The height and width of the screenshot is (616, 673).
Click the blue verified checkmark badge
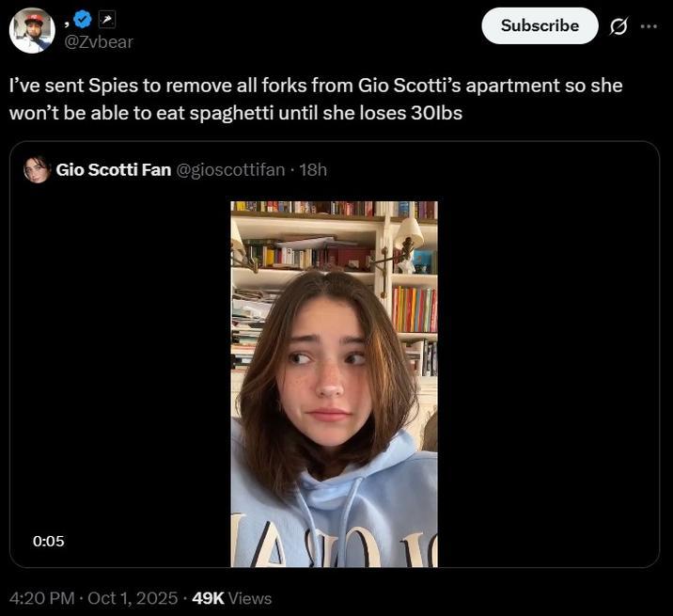pos(83,18)
